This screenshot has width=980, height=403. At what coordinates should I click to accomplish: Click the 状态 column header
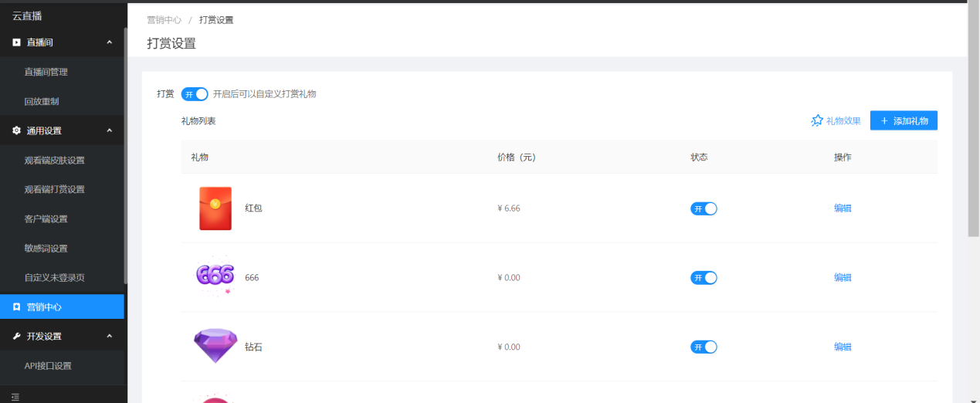(699, 157)
